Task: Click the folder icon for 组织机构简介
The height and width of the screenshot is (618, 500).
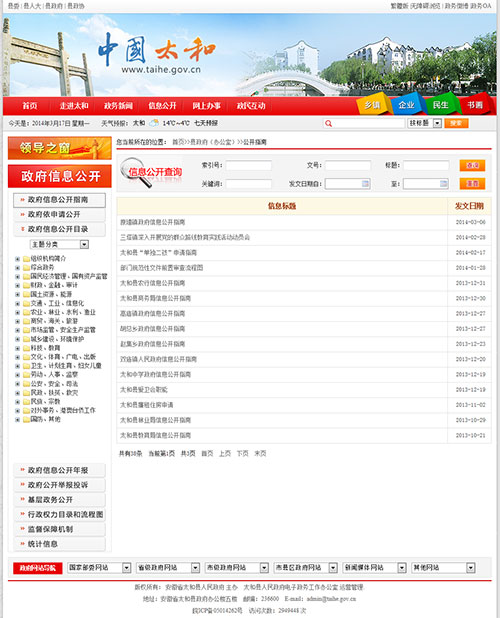Action: point(26,259)
